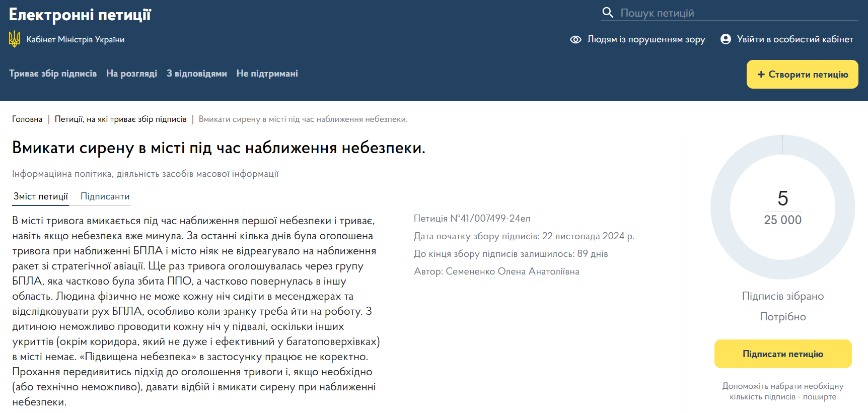This screenshot has height=413, width=868.
Task: Open Електронні петиції site title
Action: tap(80, 15)
